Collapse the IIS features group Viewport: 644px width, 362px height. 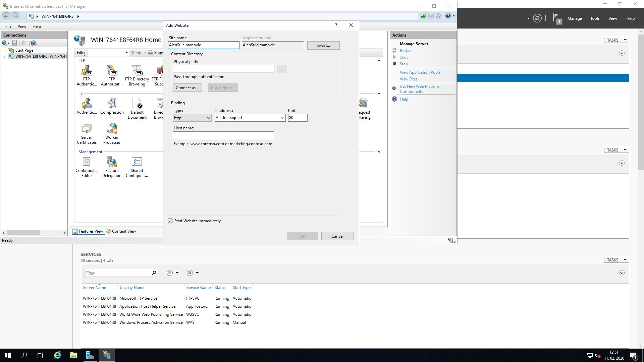click(379, 94)
